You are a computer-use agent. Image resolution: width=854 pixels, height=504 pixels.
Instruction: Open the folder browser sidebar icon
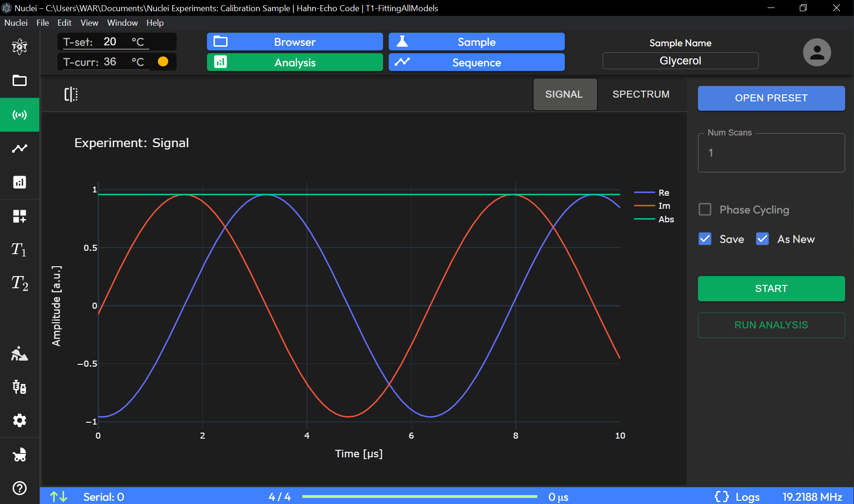click(20, 80)
